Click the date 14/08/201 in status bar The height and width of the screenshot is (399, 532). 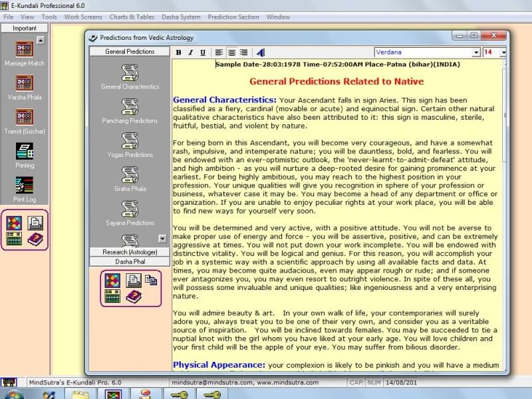(x=401, y=382)
